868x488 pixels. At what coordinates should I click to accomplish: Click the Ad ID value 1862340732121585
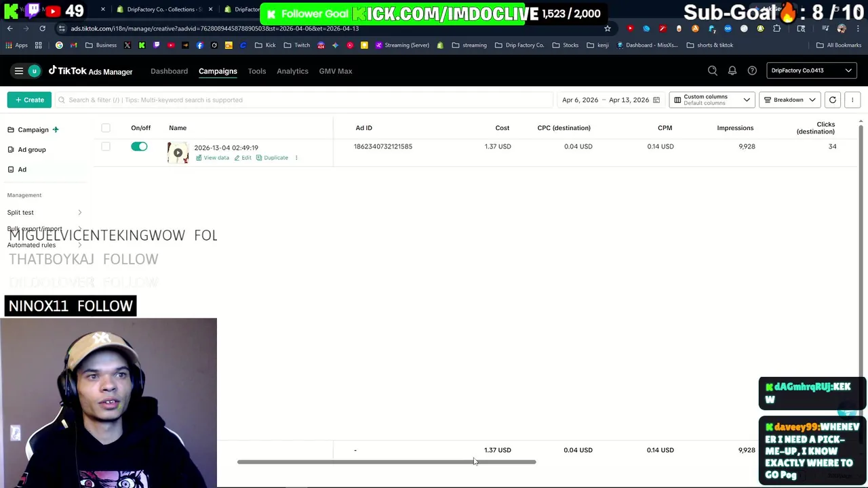(x=382, y=146)
